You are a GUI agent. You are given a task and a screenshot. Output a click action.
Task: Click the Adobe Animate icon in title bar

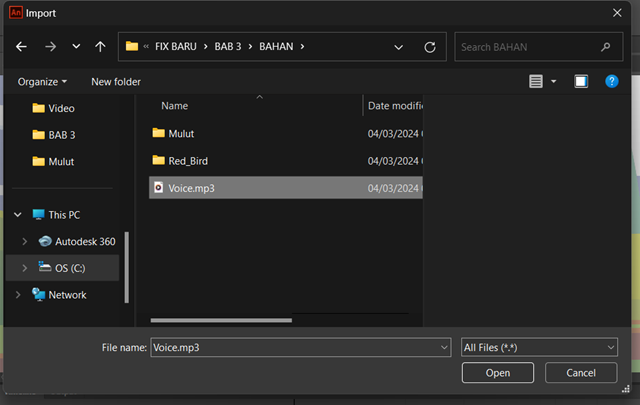[x=16, y=13]
